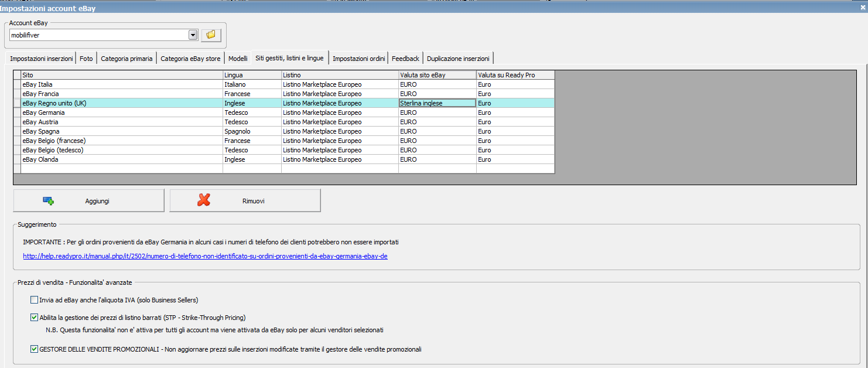Select the Account eBay mobilifiver combo box

[98, 35]
